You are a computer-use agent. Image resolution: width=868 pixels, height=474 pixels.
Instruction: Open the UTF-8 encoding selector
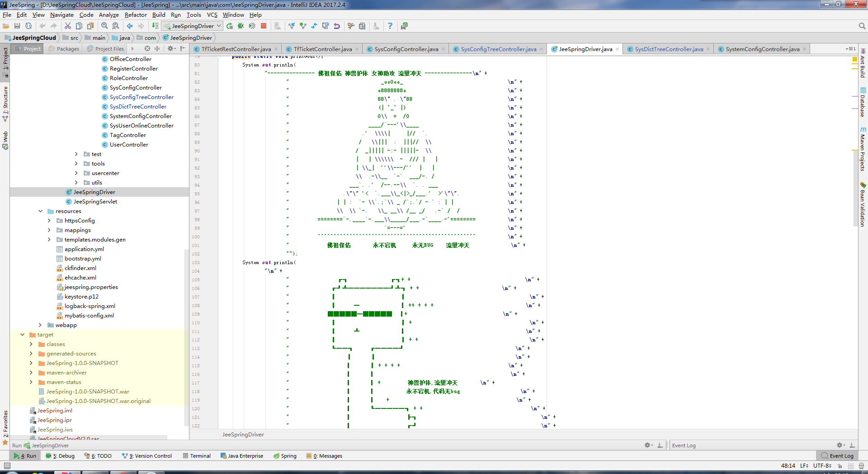822,466
